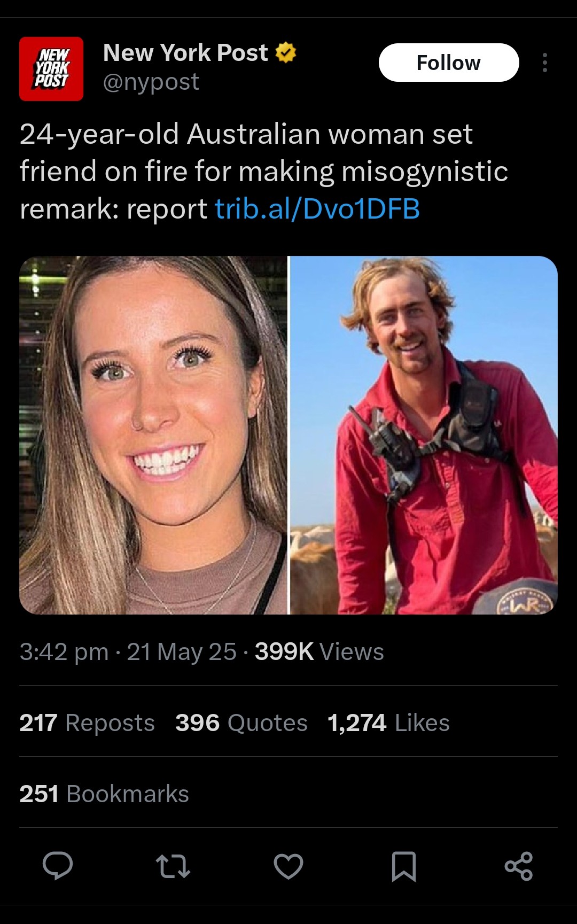Show the 396 Quotes list
This screenshot has width=577, height=924.
coord(241,723)
